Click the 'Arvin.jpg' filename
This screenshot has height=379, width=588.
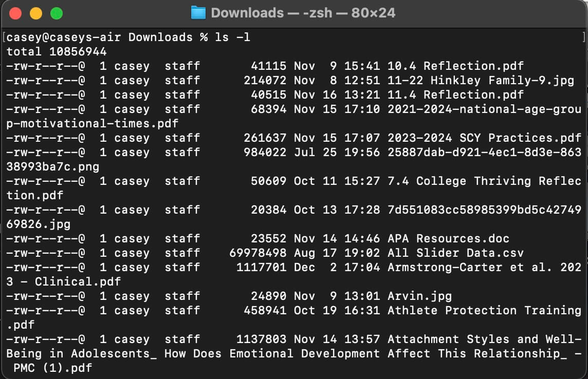pos(419,296)
